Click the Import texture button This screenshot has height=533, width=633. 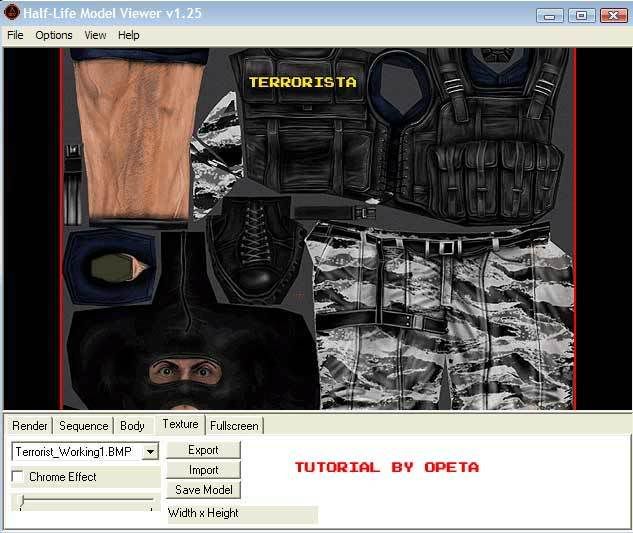point(203,470)
